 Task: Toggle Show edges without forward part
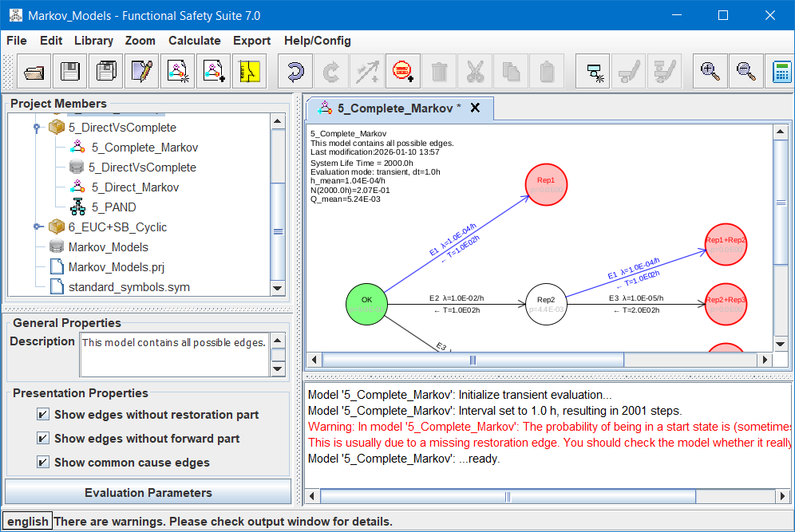(43, 439)
